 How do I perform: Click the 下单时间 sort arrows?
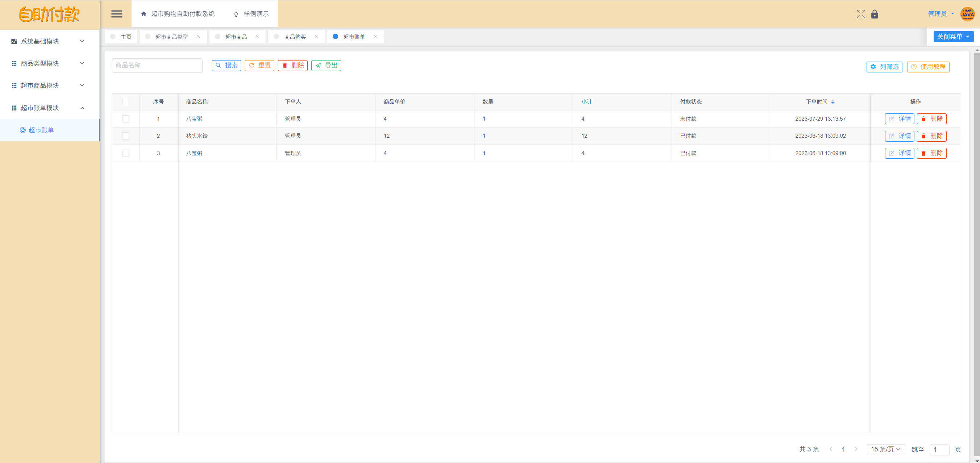coord(833,102)
